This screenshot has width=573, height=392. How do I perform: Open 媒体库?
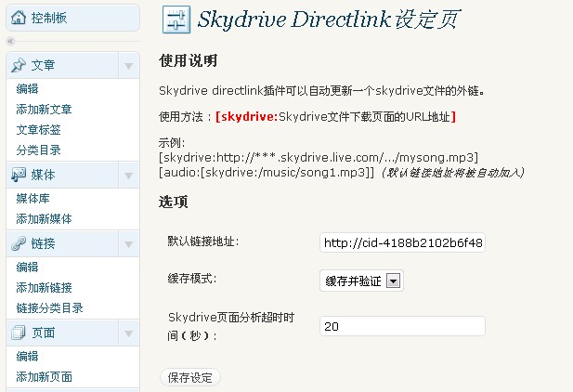coord(33,199)
